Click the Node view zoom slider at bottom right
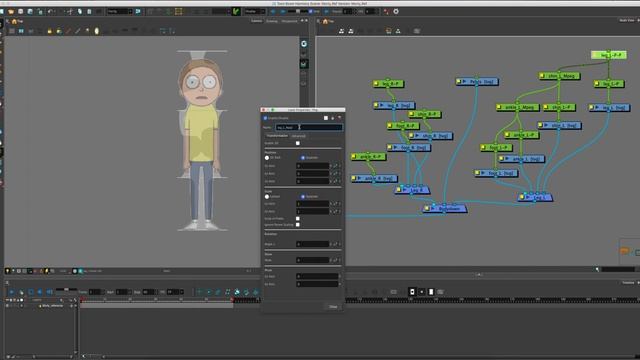Image resolution: width=640 pixels, height=360 pixels. [x=618, y=269]
